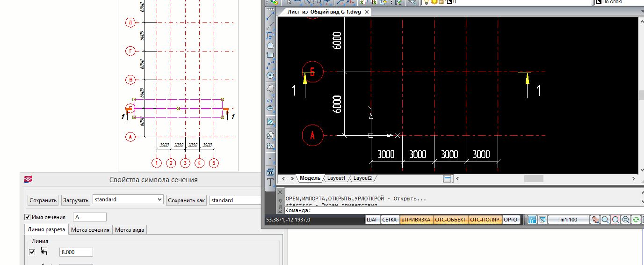644x265 pixels.
Task: Click the section name input field
Action: 90,217
